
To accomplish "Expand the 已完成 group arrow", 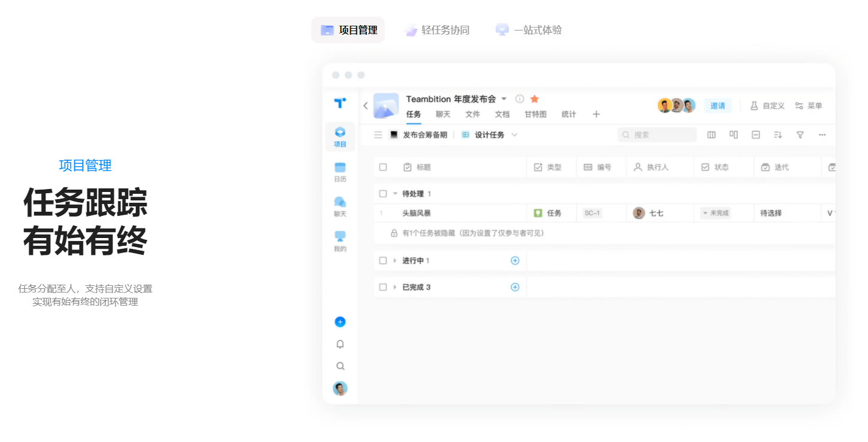I will point(395,288).
